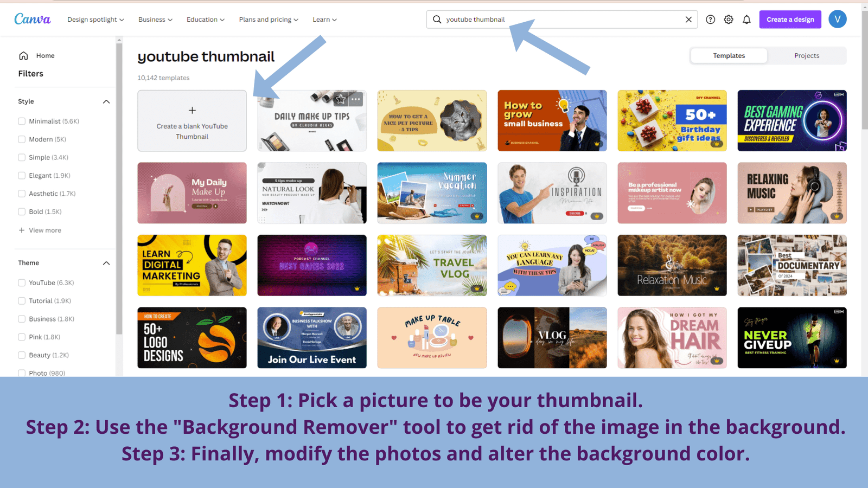868x488 pixels.
Task: Select the Templates tab
Action: [729, 55]
